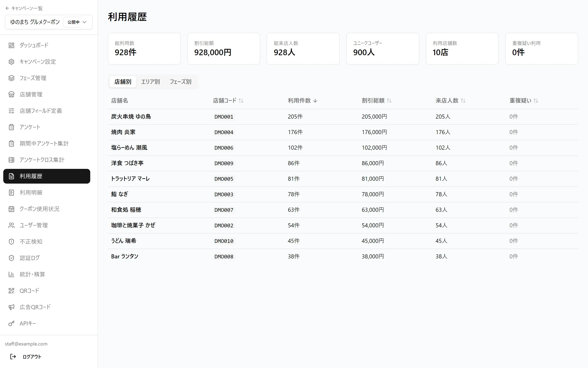Switch to the 店舗別 tab
The height and width of the screenshot is (368, 588).
coord(123,82)
